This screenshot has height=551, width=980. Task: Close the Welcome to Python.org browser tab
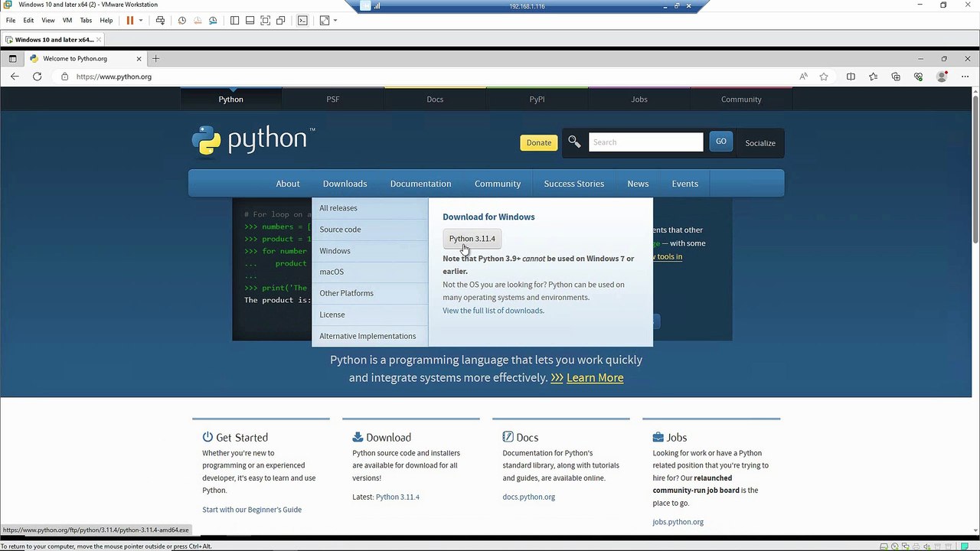(x=139, y=58)
